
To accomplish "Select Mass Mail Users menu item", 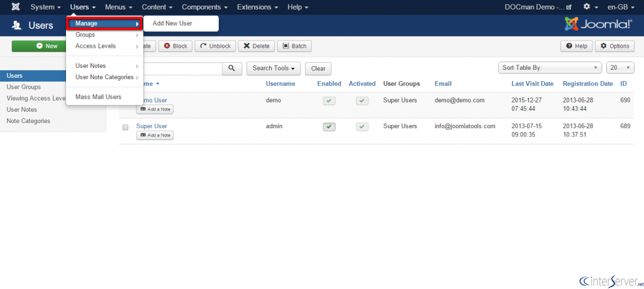I will (x=104, y=97).
